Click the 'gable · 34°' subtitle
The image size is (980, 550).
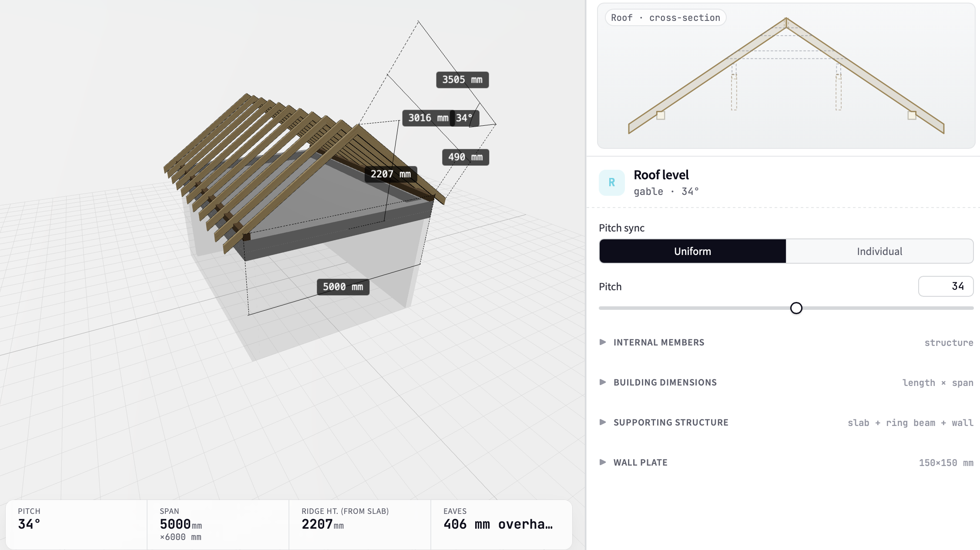[x=666, y=191]
